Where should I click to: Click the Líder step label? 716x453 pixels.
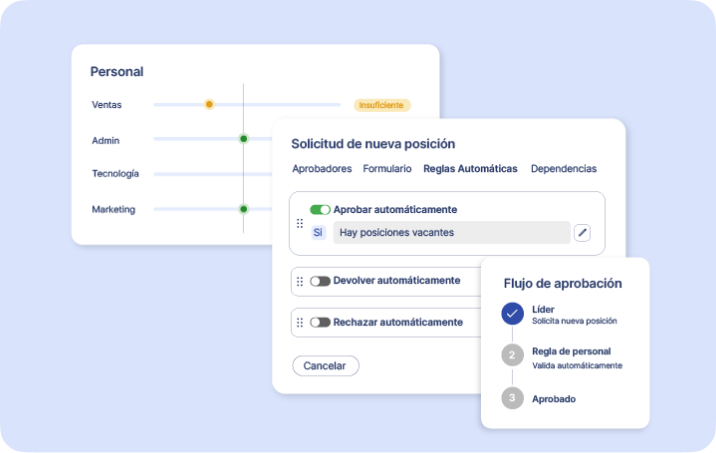(x=543, y=309)
